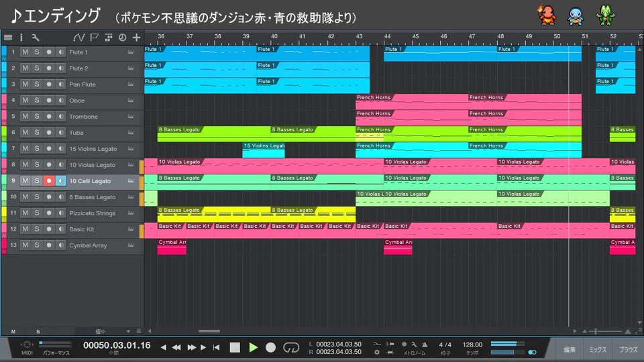The width and height of the screenshot is (644, 362).
Task: Mute the Flute 1 track
Action: [25, 52]
